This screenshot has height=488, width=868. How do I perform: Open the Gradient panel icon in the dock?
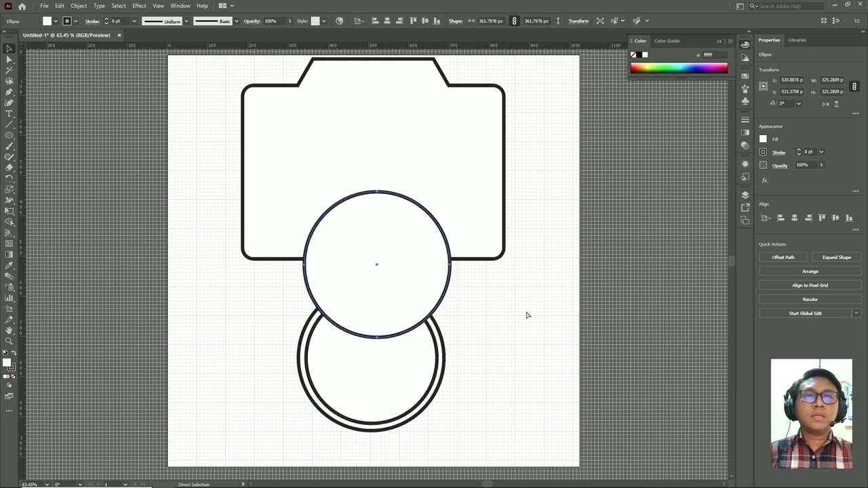[x=745, y=132]
